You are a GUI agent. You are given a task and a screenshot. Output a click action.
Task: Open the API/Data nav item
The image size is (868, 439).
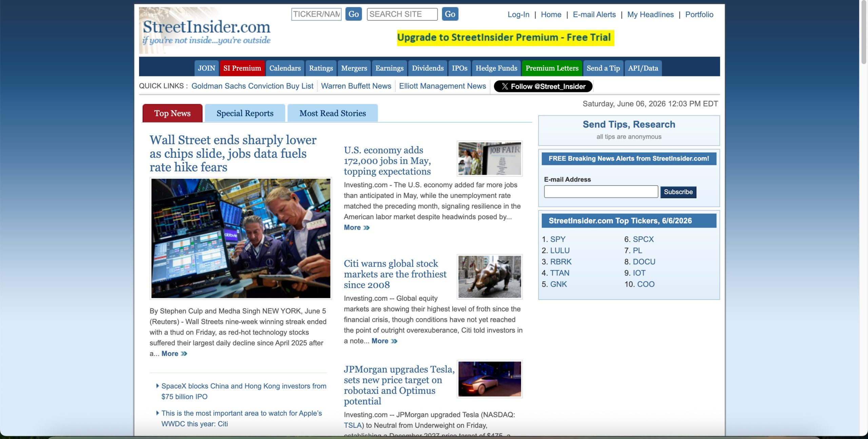pyautogui.click(x=643, y=68)
